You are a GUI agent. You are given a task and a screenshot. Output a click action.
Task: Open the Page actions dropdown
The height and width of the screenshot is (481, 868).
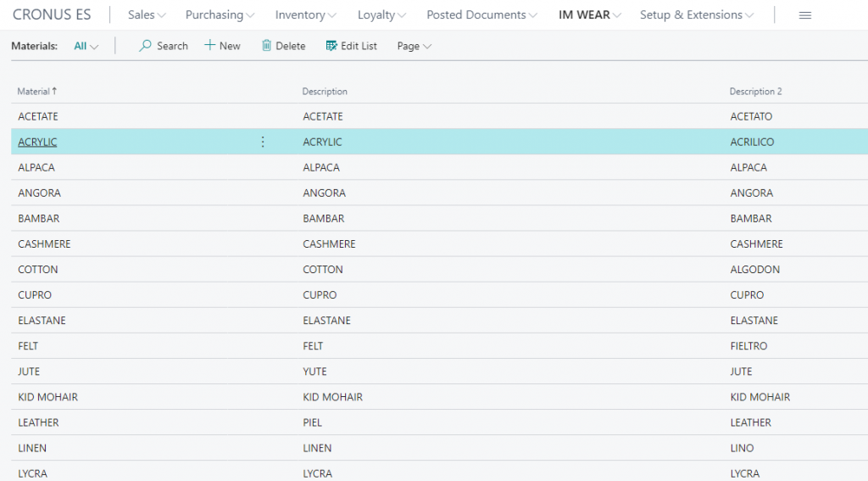(x=414, y=46)
